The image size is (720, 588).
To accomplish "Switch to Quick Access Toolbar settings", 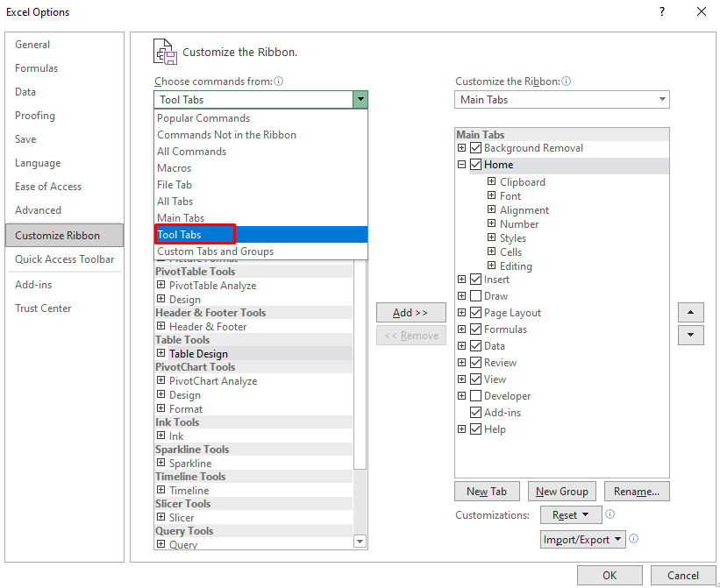I will 64,259.
